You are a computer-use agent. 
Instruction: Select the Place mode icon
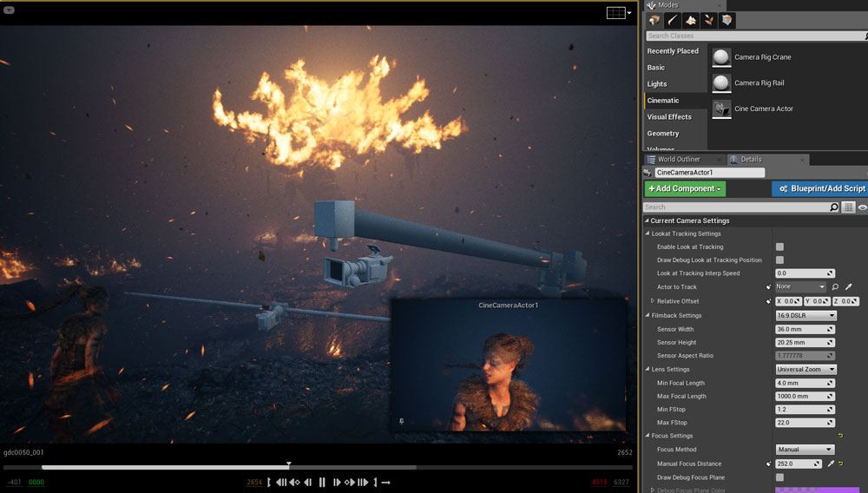coord(654,20)
